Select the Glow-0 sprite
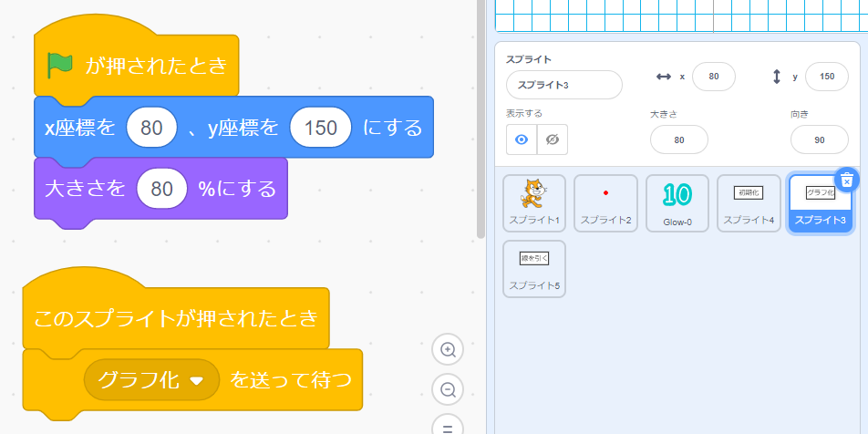This screenshot has height=434, width=868. 677,203
